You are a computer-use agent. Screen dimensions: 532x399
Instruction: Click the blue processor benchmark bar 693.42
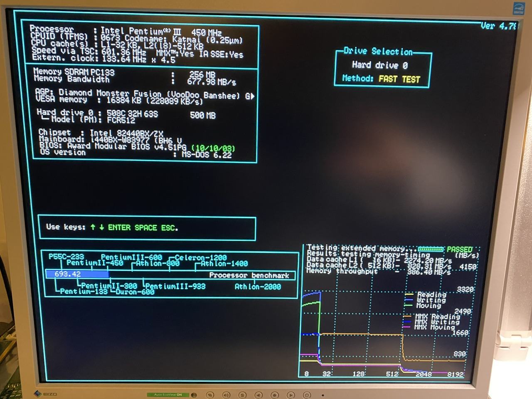click(x=77, y=274)
